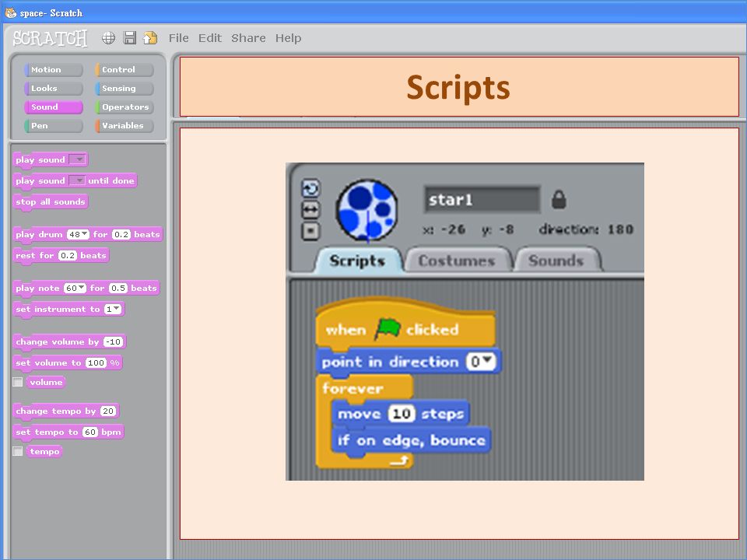Viewport: 747px width, 560px height.
Task: Click the 'when flag clicked' hat block
Action: 406,325
